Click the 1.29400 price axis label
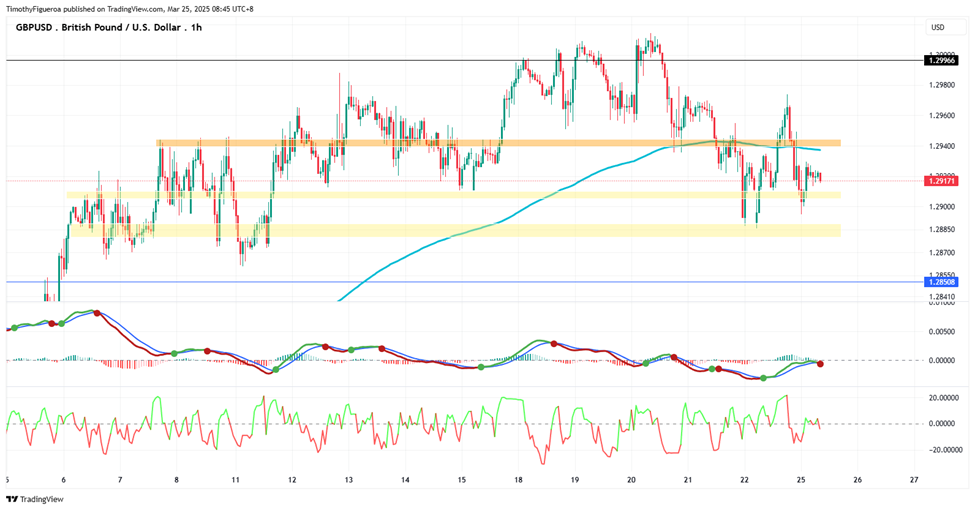975x510 pixels. pyautogui.click(x=941, y=146)
